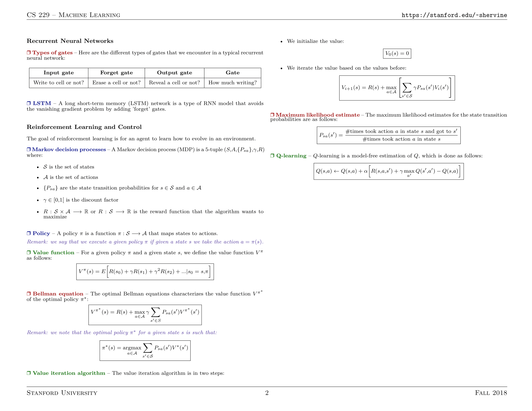Click the 'Value function' heading

[x=53, y=252]
